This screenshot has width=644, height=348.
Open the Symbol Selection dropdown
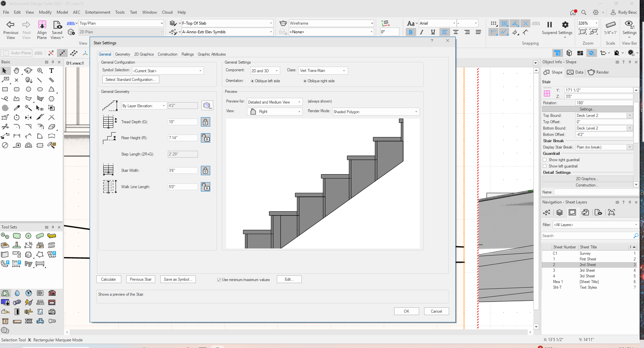168,71
